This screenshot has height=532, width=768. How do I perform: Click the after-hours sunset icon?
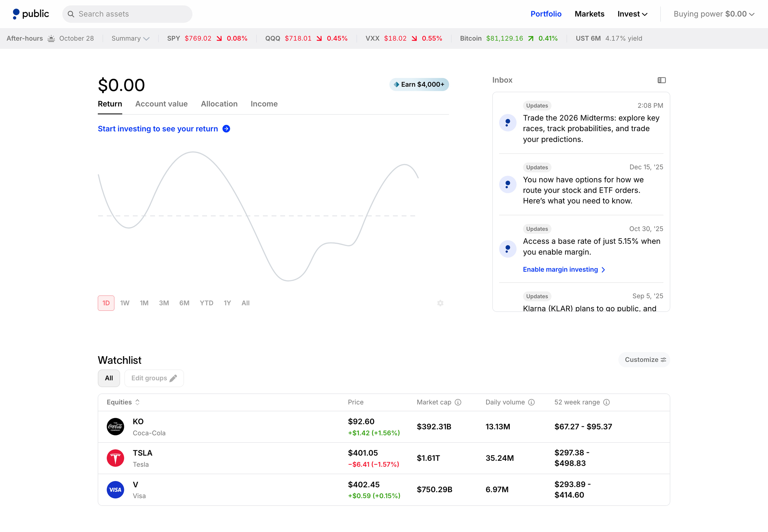(x=51, y=38)
